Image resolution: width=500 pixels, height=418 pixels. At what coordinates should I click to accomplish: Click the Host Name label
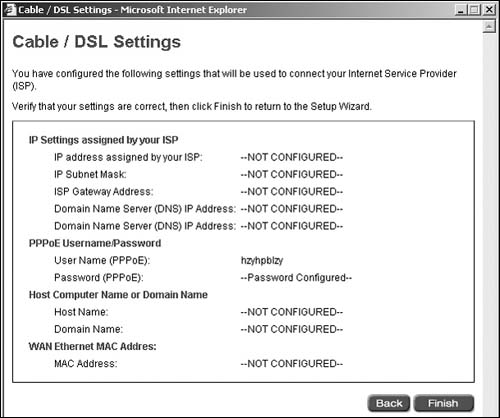(x=81, y=312)
